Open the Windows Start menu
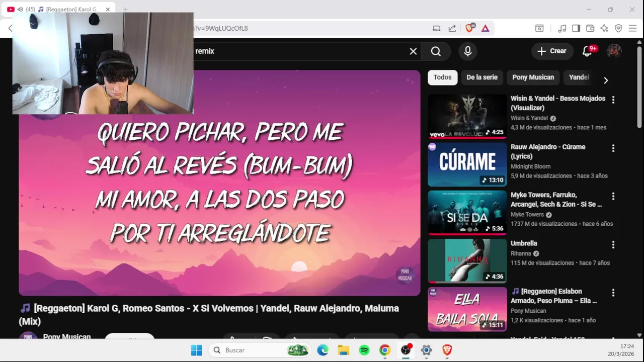644x362 pixels. coord(196,350)
